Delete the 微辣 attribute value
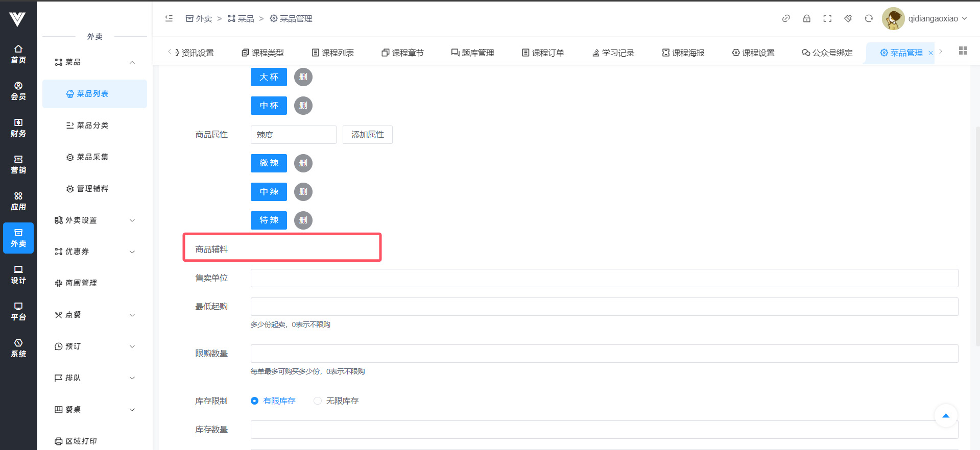Image resolution: width=980 pixels, height=450 pixels. [303, 163]
